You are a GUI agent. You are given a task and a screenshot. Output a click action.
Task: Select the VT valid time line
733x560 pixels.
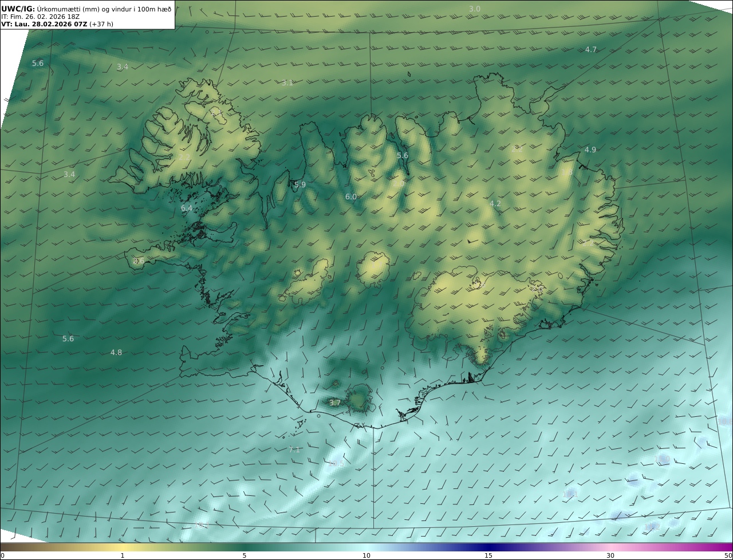tap(57, 24)
